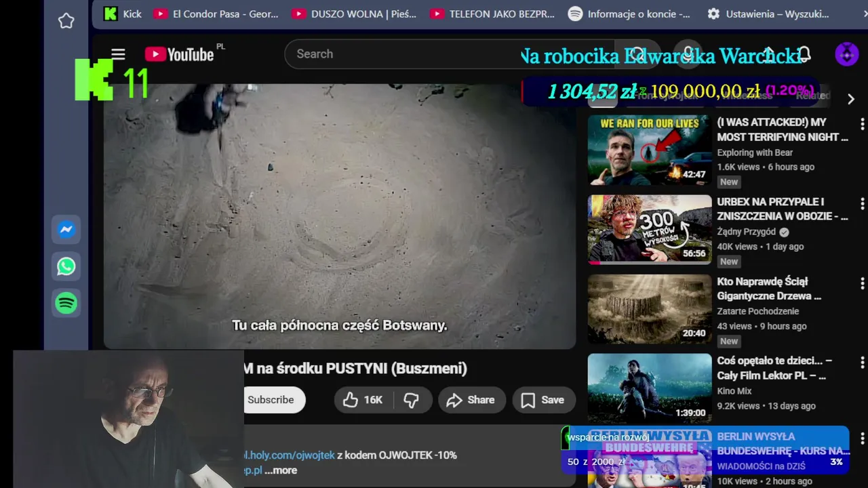Open URBEX NA PRZYPALE video thumbnail
The height and width of the screenshot is (488, 868).
pyautogui.click(x=650, y=230)
